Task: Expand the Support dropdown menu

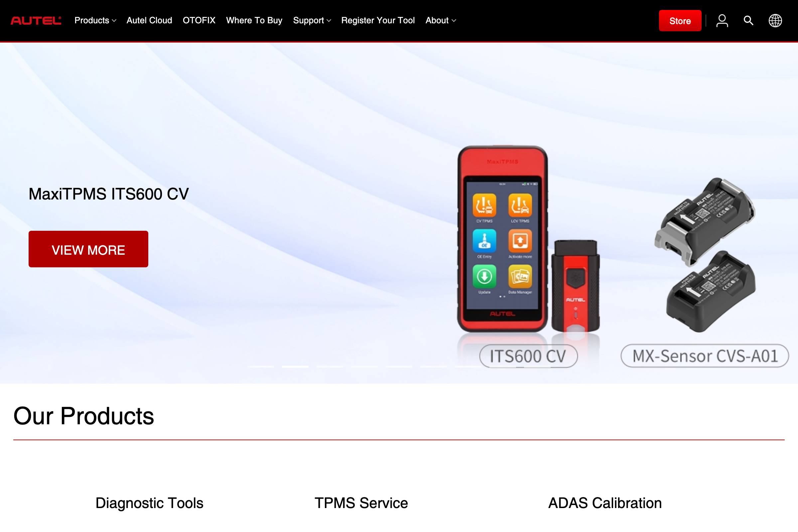Action: (x=312, y=21)
